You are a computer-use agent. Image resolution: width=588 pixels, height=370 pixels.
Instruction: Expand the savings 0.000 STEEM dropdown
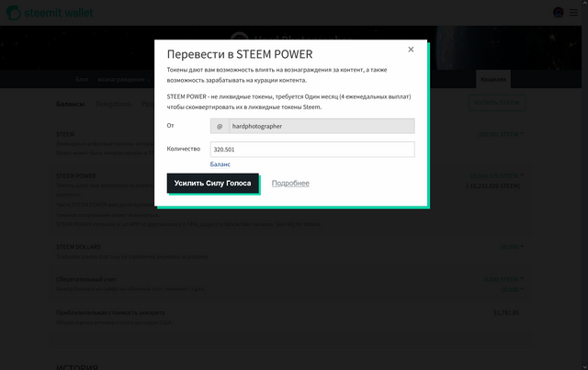coord(503,279)
